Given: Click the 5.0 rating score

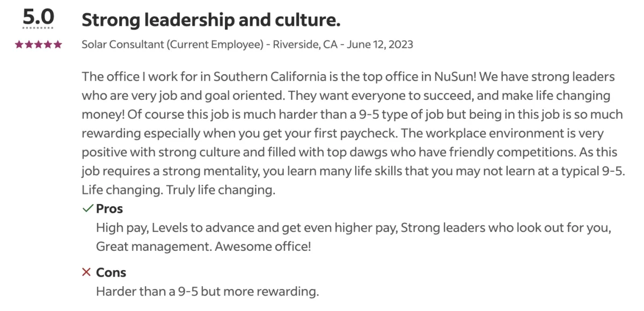Looking at the screenshot, I should [x=38, y=19].
